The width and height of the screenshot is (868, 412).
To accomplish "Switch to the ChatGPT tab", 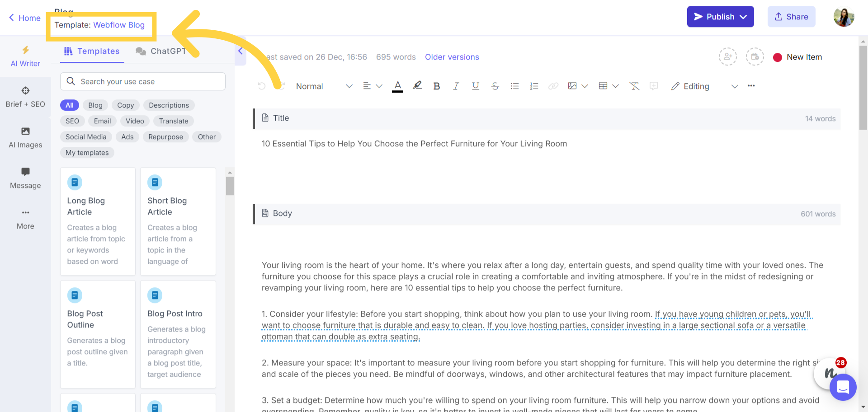I will coord(161,51).
